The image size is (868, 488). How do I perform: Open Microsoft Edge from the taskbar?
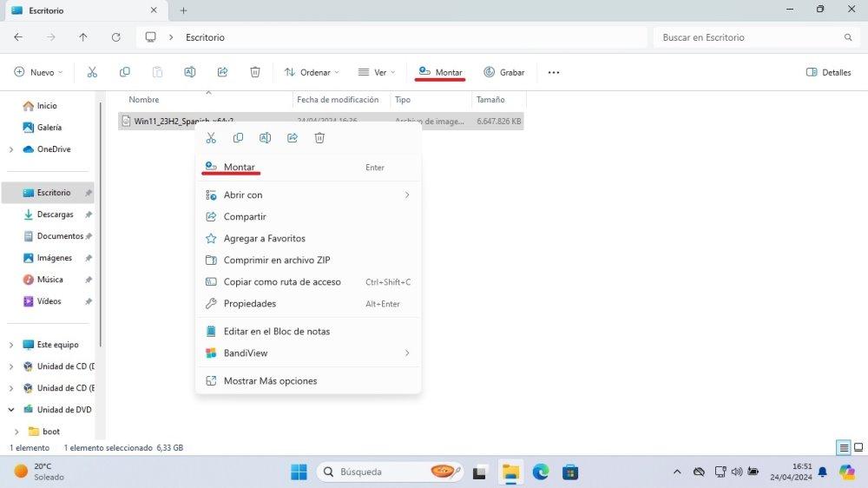[540, 472]
